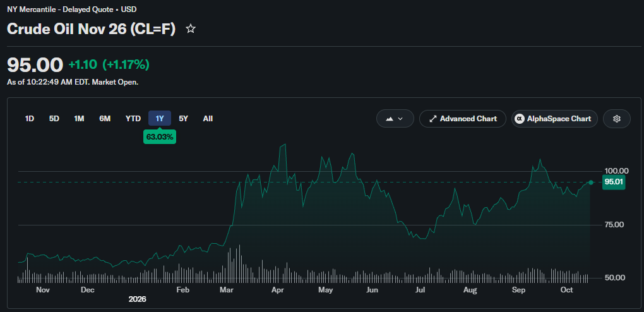Select the 5D time range
This screenshot has height=312, width=644.
[x=54, y=119]
